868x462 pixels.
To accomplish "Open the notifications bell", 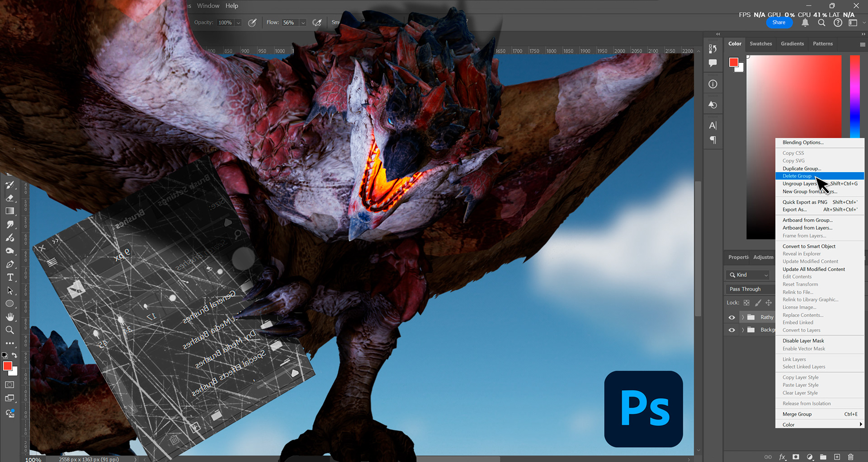I will pos(805,23).
